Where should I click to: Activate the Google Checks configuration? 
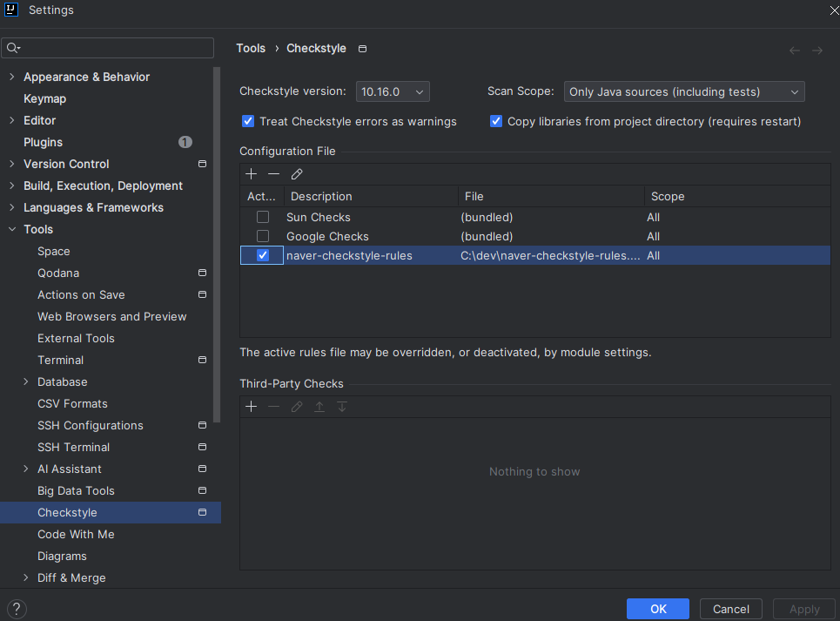(263, 236)
